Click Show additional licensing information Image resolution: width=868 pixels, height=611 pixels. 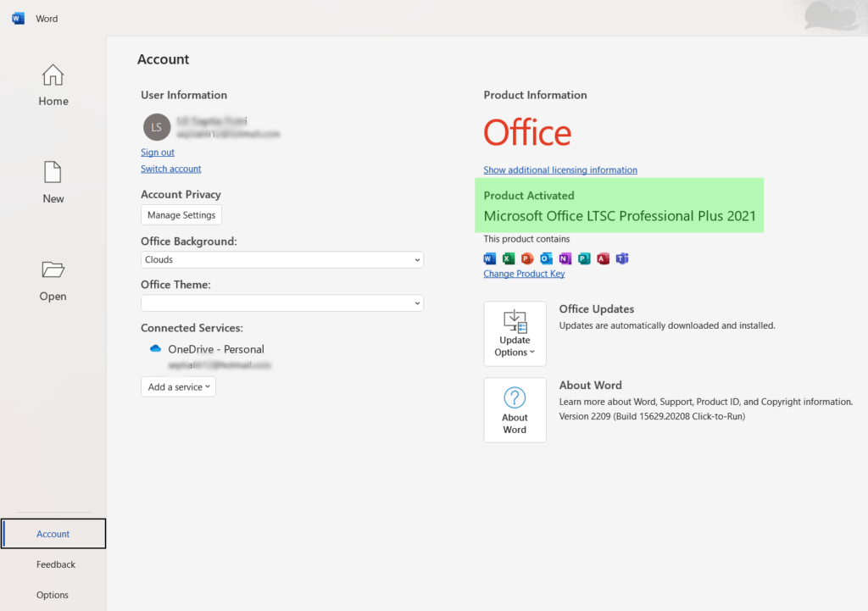[559, 169]
